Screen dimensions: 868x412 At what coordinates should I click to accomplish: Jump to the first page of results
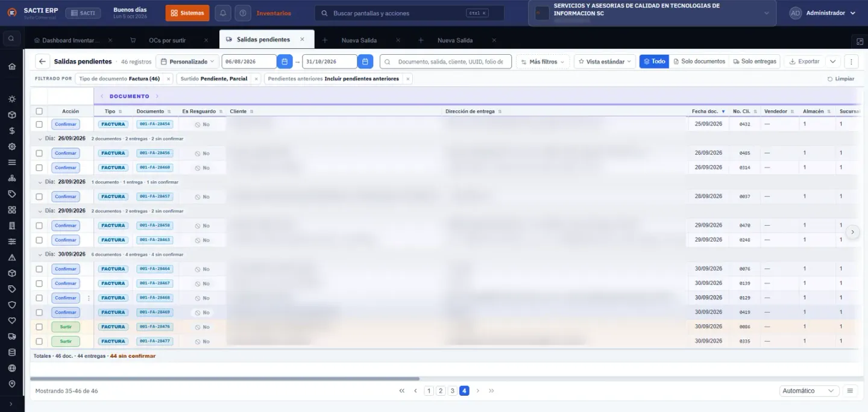(402, 391)
